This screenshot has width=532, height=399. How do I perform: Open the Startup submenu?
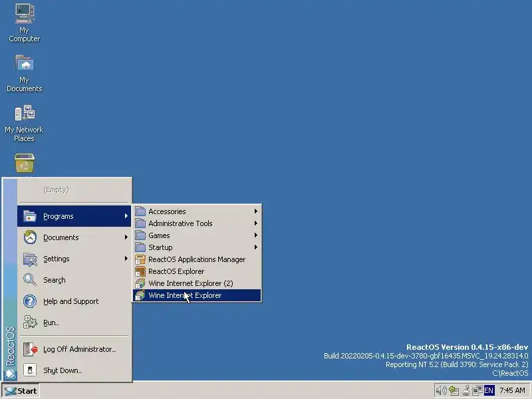tap(197, 247)
